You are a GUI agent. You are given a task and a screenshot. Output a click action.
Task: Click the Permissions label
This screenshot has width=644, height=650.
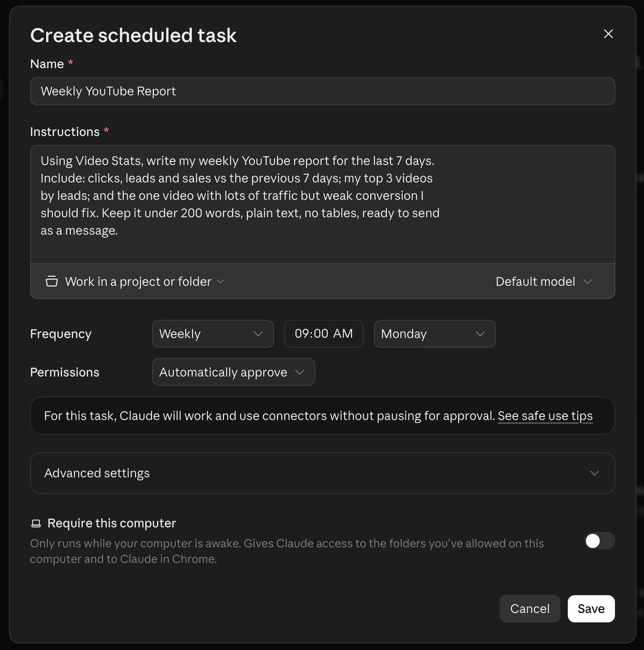(x=65, y=372)
